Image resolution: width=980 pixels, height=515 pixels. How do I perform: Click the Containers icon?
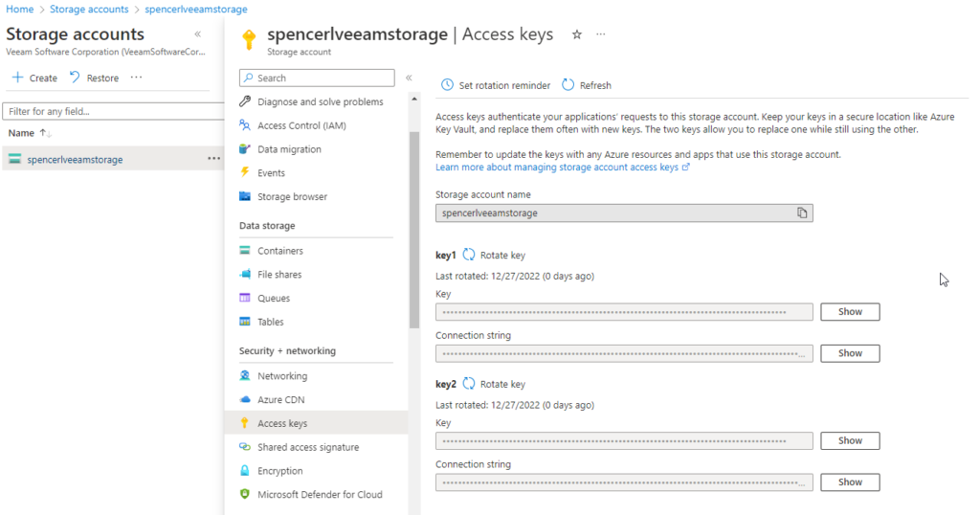coord(245,251)
